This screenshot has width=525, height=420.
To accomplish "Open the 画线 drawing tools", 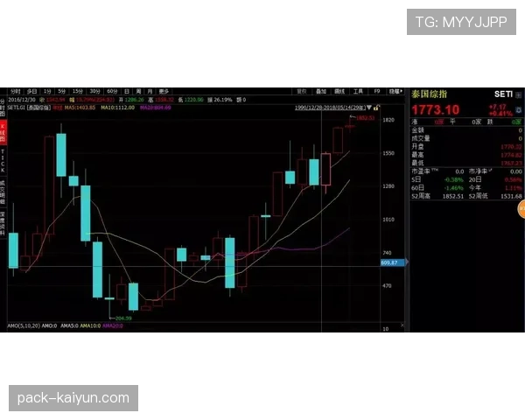I will (x=339, y=91).
